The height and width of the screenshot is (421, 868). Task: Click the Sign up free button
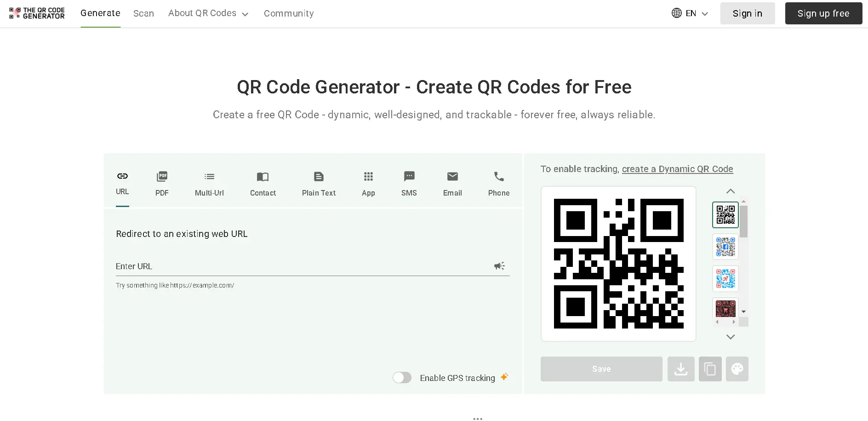(823, 13)
